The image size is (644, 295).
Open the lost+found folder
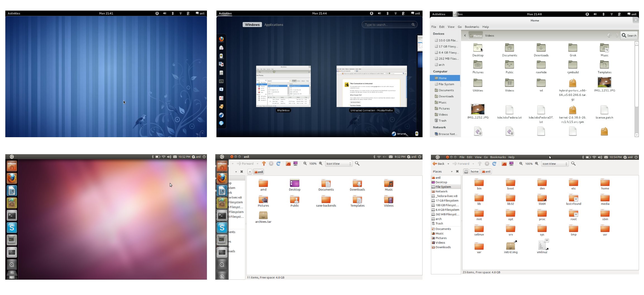pyautogui.click(x=573, y=198)
